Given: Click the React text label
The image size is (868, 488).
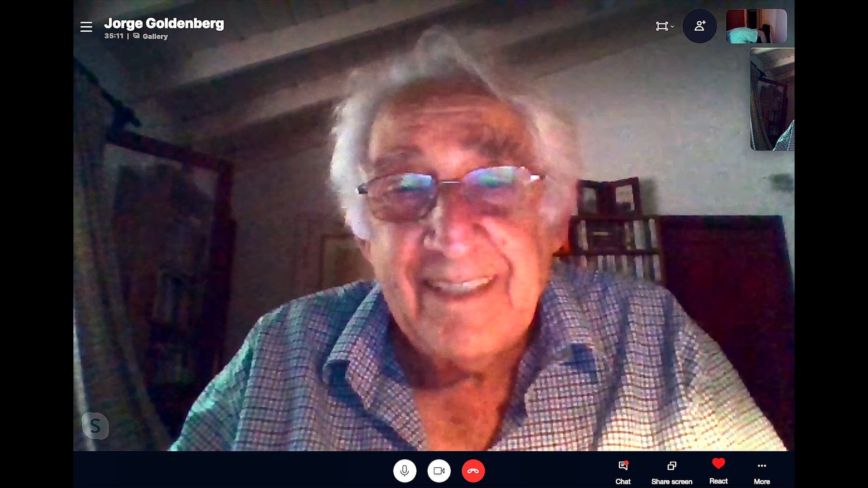Looking at the screenshot, I should [x=718, y=481].
